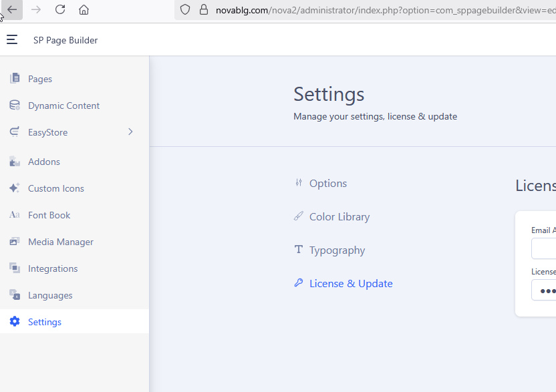Open the Color Library tab
This screenshot has height=392, width=556.
coord(339,217)
